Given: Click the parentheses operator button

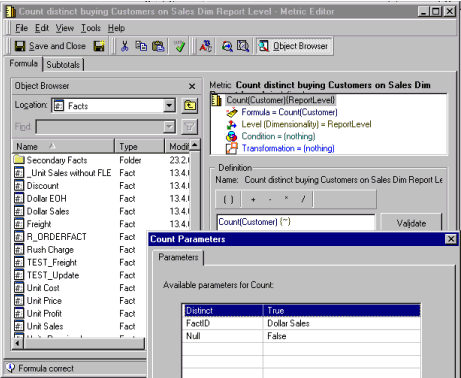Looking at the screenshot, I should 229,199.
